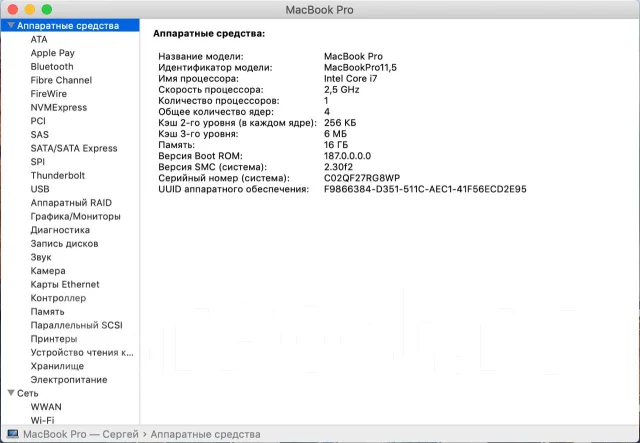Screen dimensions: 640x443
Task: Open the Bluetooth section
Action: (52, 67)
